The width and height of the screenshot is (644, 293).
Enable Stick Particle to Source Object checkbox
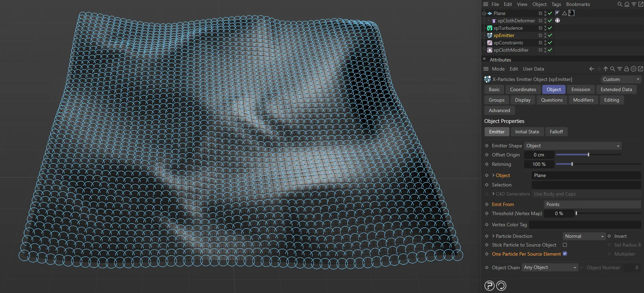(x=565, y=245)
